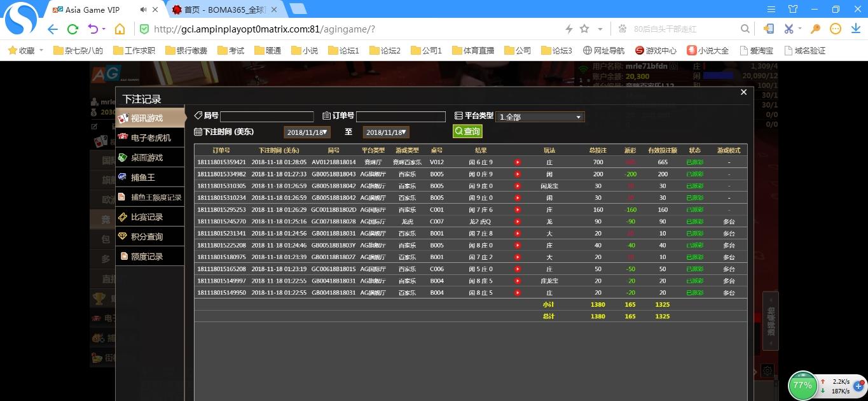Select the 积分查询 tab

(150, 236)
